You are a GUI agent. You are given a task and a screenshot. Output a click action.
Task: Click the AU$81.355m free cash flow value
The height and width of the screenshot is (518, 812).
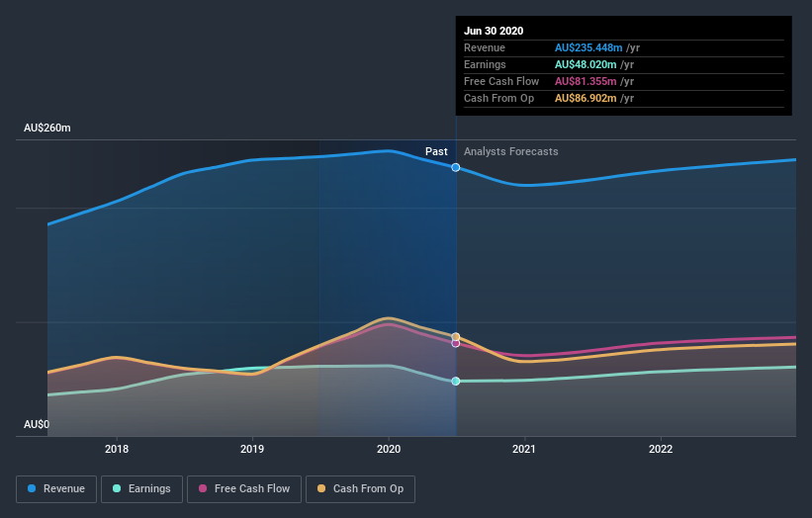click(x=586, y=82)
